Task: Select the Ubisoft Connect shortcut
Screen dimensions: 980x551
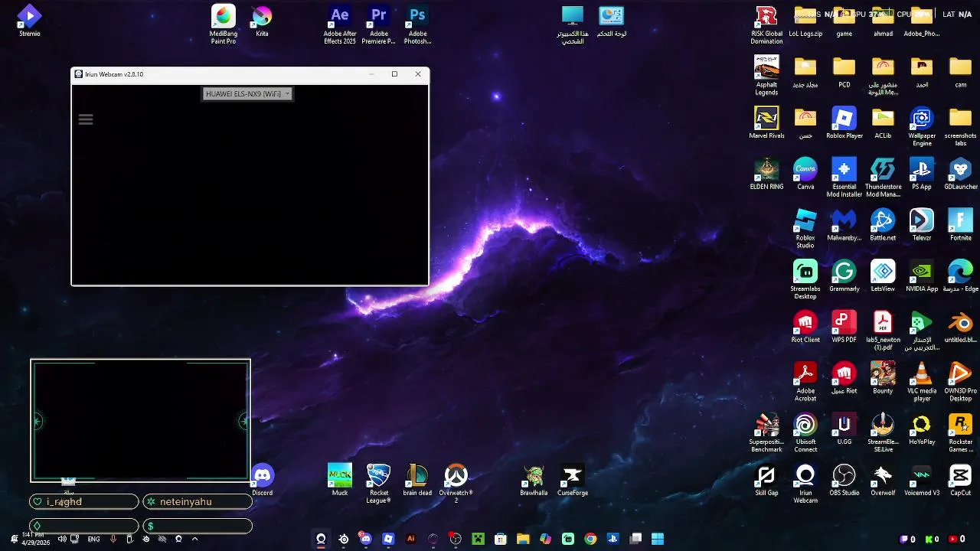Action: (805, 433)
